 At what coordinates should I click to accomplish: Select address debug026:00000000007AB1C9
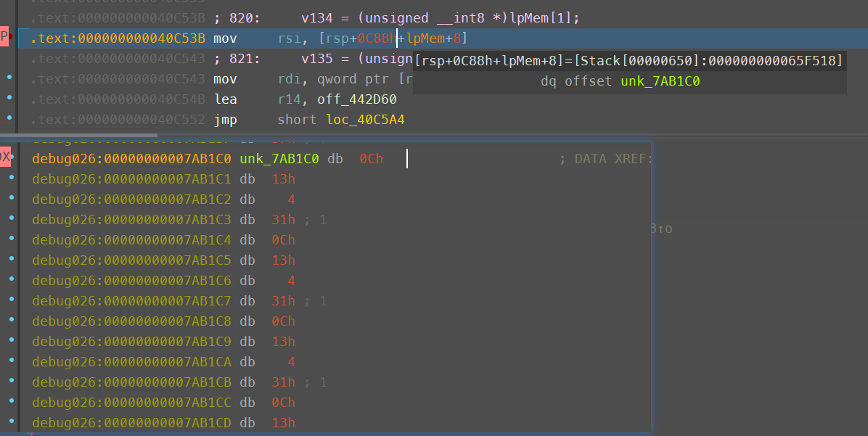pos(132,342)
